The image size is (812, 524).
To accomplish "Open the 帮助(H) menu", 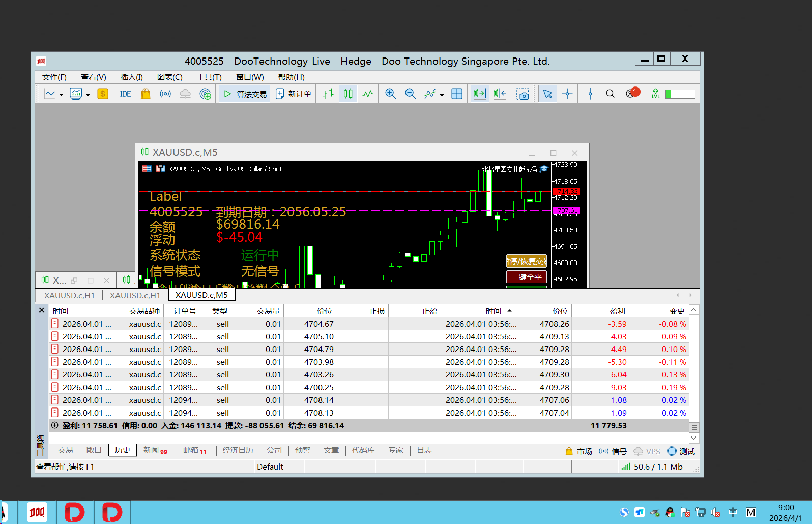I will click(x=292, y=77).
